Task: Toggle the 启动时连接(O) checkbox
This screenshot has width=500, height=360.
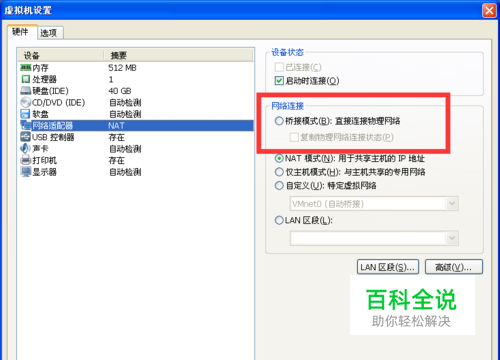Action: [279, 81]
